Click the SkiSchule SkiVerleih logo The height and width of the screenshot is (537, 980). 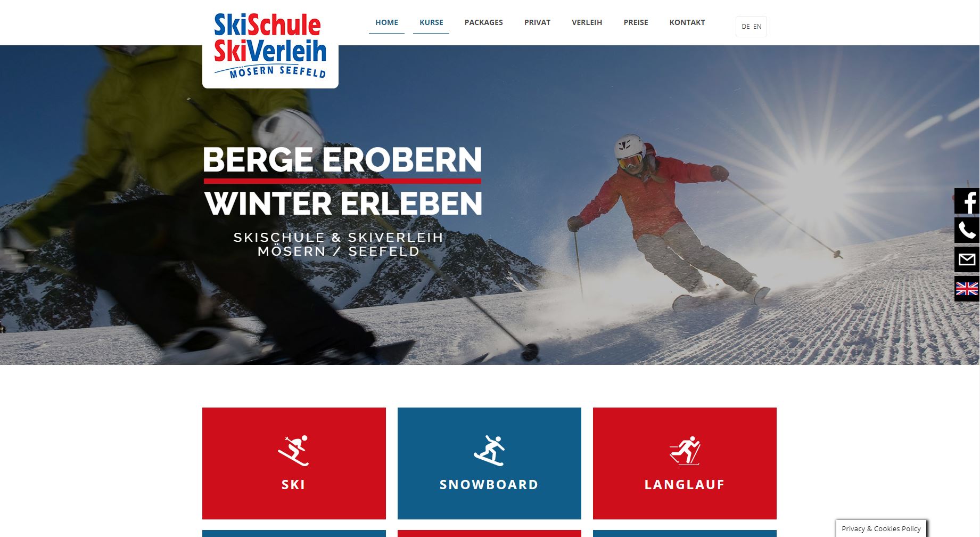point(270,46)
